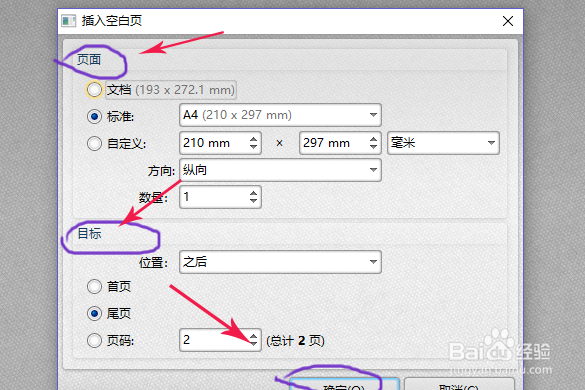Open the 毫米 unit dropdown
Screen dimensions: 585x390
click(x=443, y=143)
